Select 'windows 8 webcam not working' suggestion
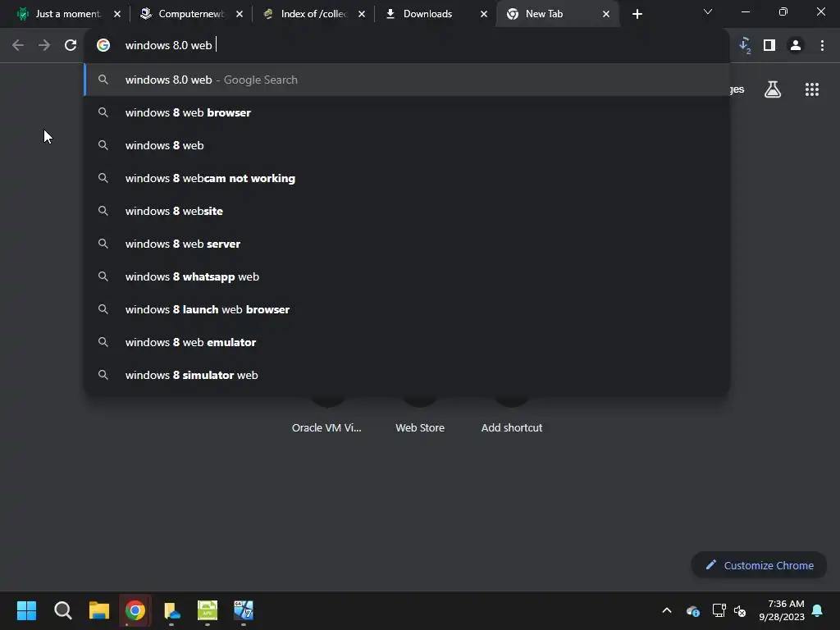 pyautogui.click(x=407, y=178)
